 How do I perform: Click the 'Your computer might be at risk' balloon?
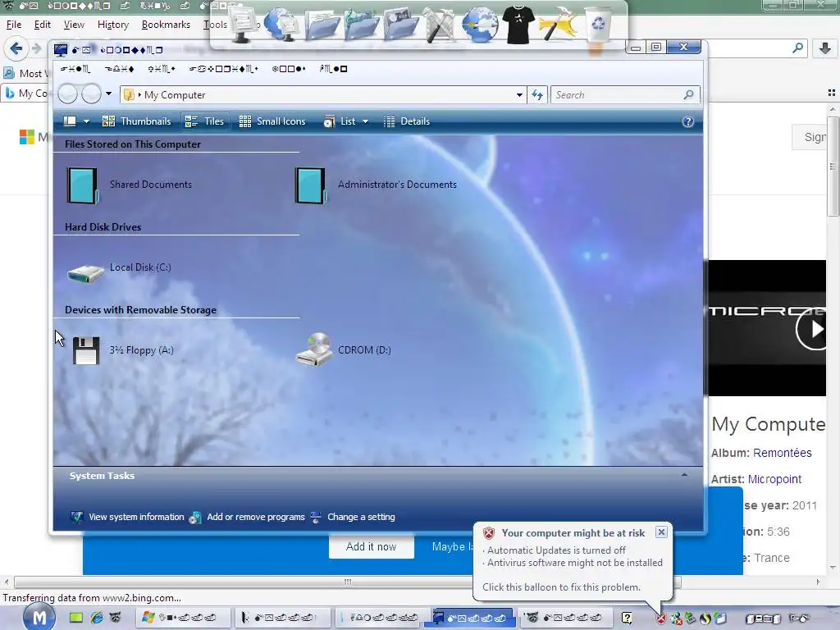pyautogui.click(x=573, y=560)
